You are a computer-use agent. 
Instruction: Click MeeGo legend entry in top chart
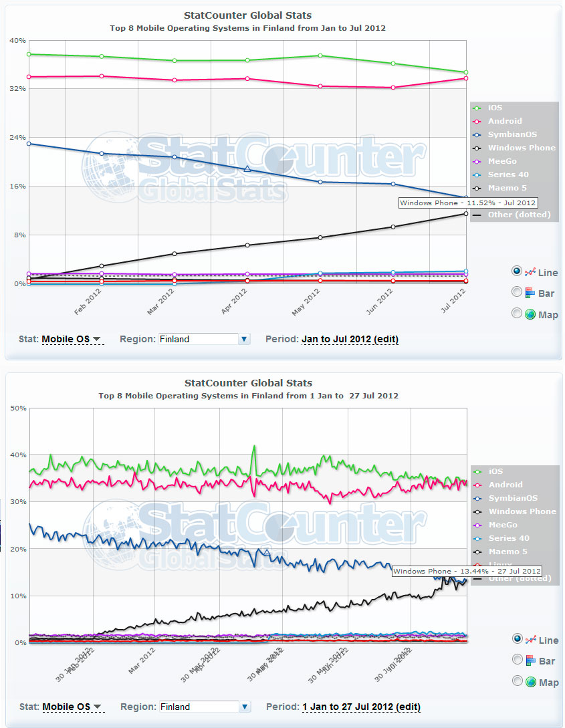click(x=495, y=162)
